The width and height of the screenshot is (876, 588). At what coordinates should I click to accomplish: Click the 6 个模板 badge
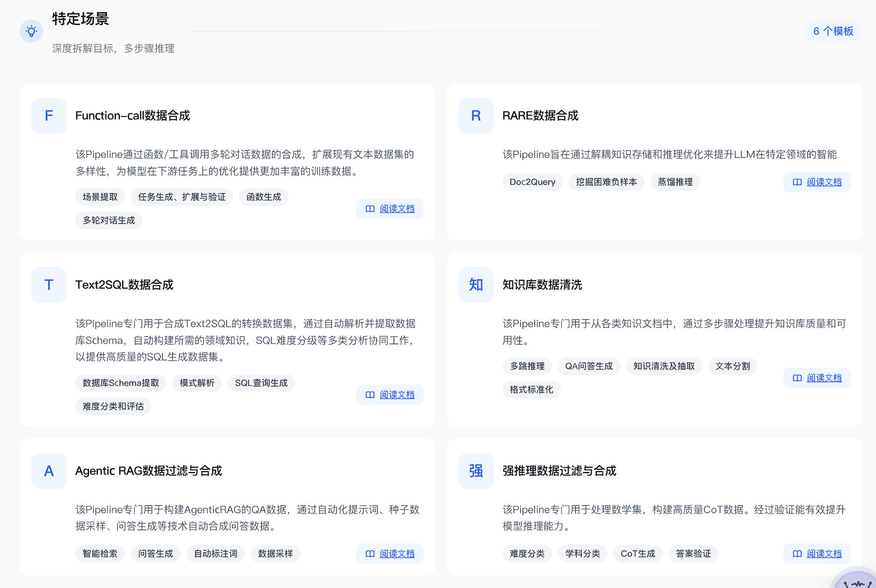(x=833, y=31)
